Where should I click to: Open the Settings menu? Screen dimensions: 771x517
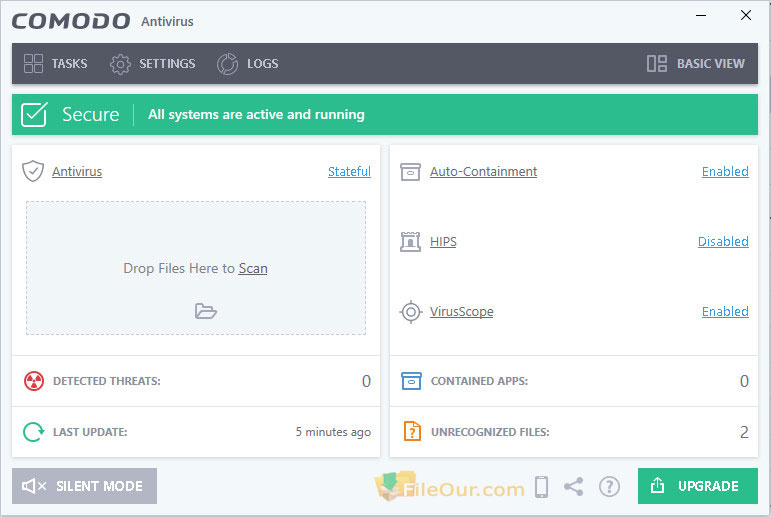point(152,64)
